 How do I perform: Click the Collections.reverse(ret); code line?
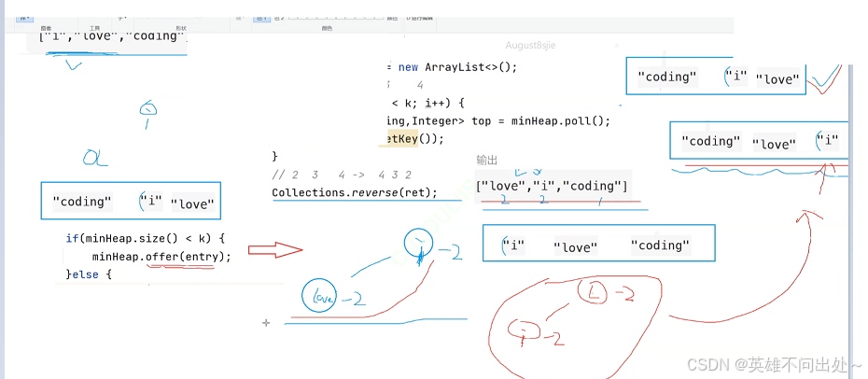[x=355, y=193]
